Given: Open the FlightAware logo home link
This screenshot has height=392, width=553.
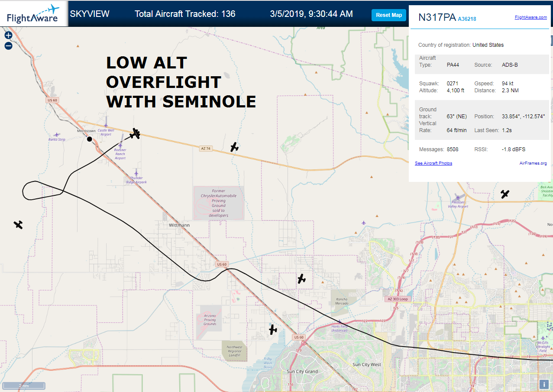Looking at the screenshot, I should [34, 13].
